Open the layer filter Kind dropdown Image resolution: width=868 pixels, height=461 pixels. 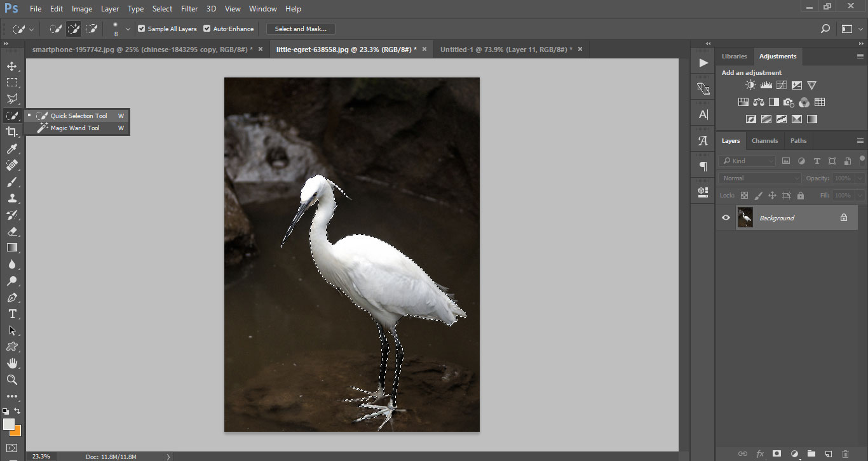[748, 161]
